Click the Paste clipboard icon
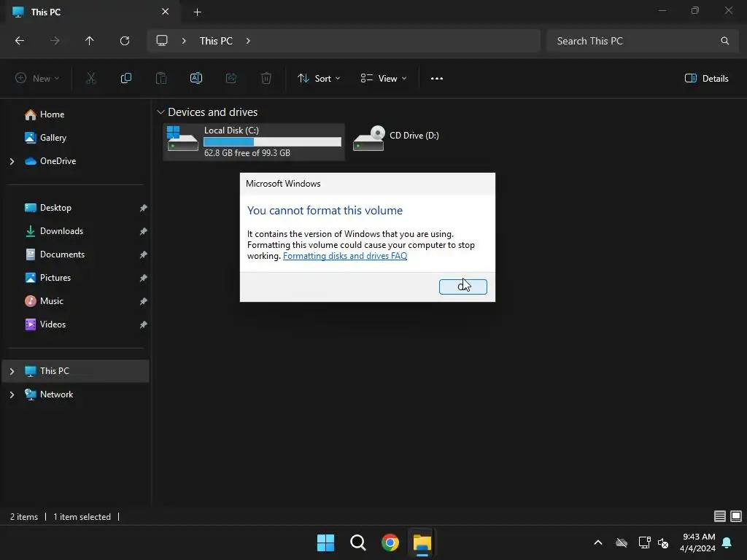Image resolution: width=747 pixels, height=560 pixels. [x=161, y=78]
